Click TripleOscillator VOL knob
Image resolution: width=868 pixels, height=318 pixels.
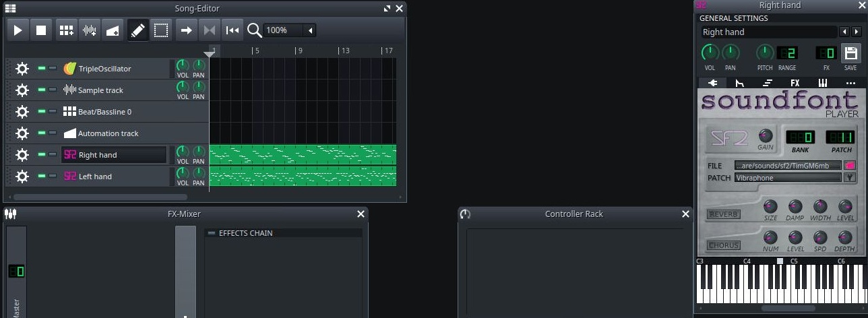click(183, 66)
